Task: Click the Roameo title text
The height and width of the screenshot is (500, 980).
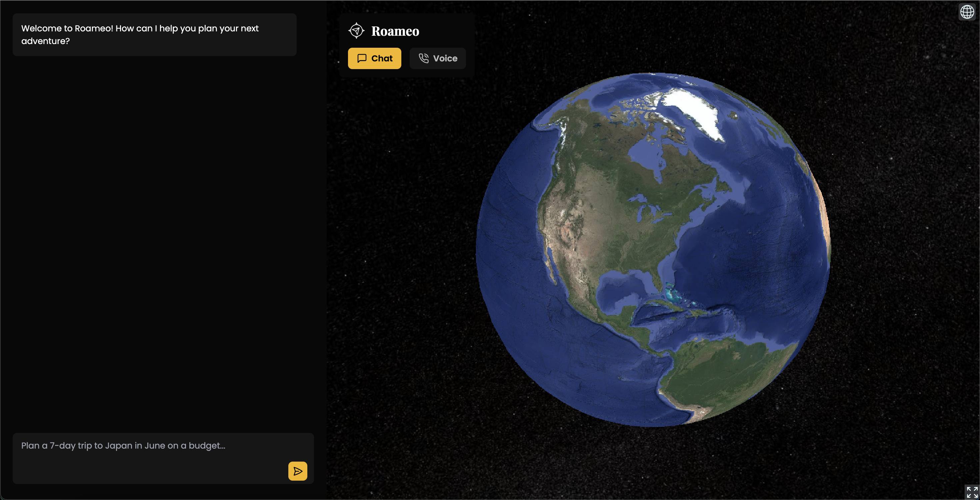Action: pyautogui.click(x=395, y=31)
